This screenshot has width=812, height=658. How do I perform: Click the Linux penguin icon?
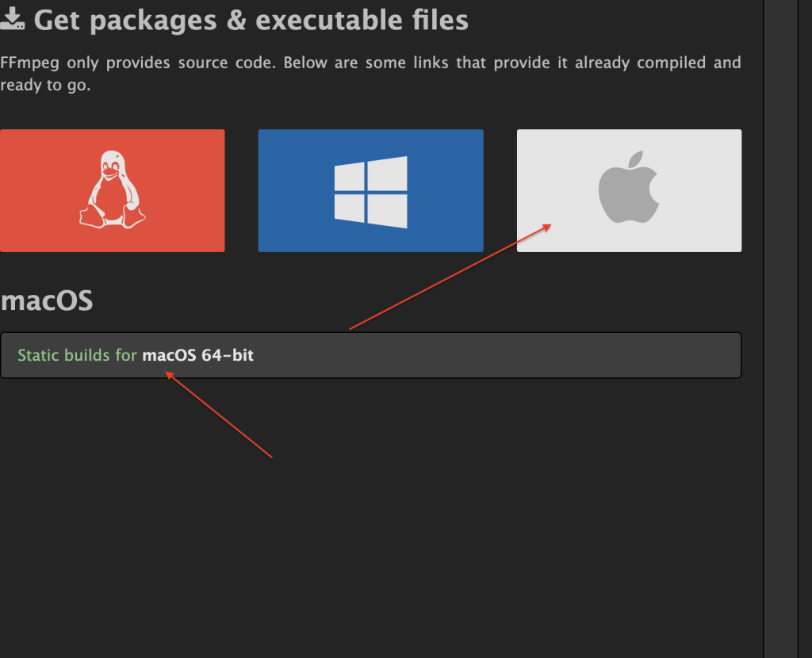pos(112,190)
